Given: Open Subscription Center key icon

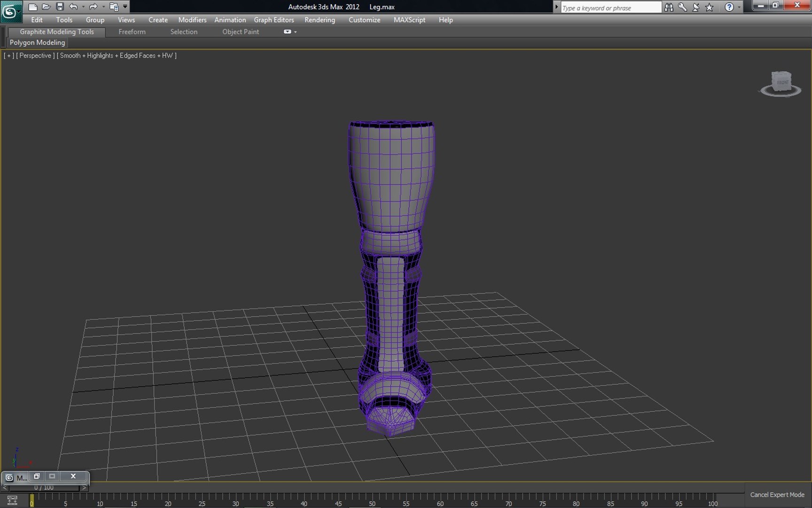Looking at the screenshot, I should click(682, 7).
